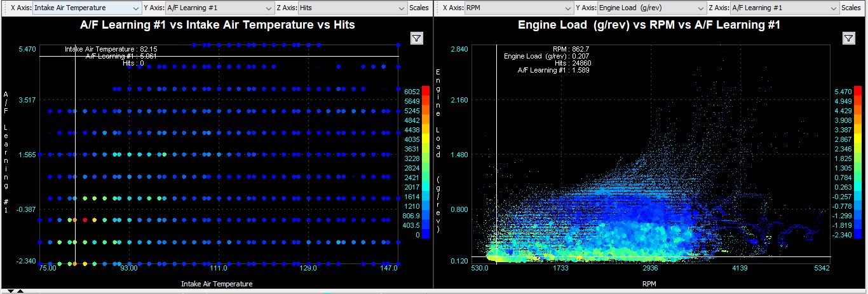Expand the Engine Load Y Axis dropdown
Image resolution: width=868 pixels, height=294 pixels.
653,8
